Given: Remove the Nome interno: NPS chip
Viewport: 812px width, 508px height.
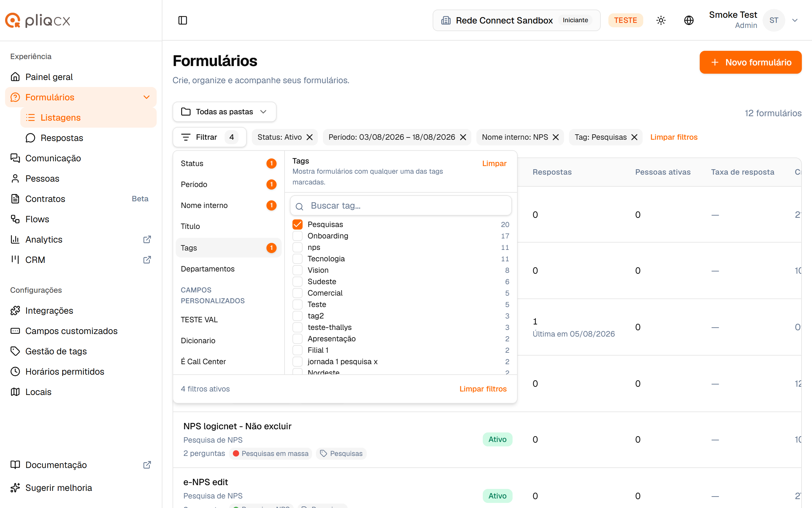Looking at the screenshot, I should 556,137.
